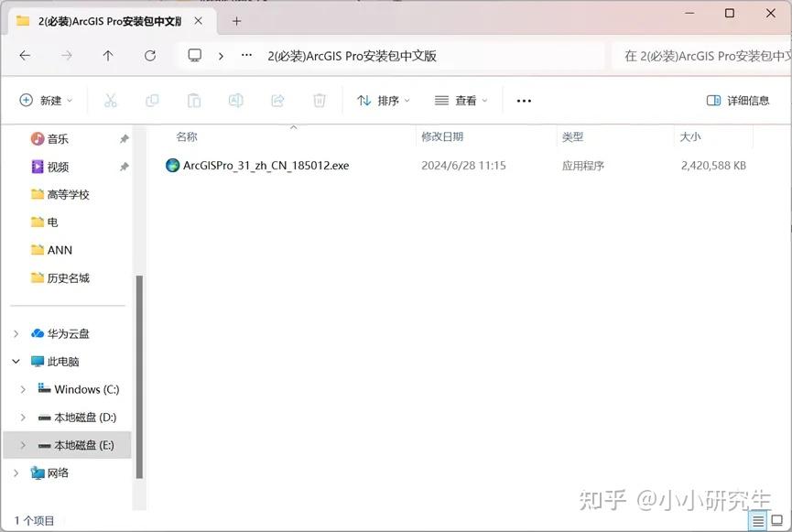
Task: Click the Paste clipboard icon
Action: tap(194, 101)
